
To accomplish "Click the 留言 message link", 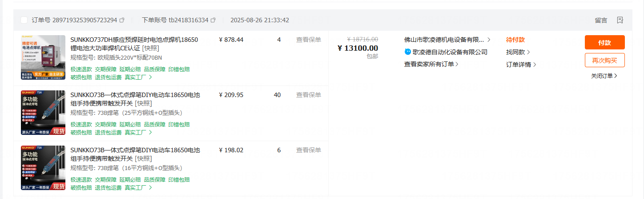I will click(601, 20).
